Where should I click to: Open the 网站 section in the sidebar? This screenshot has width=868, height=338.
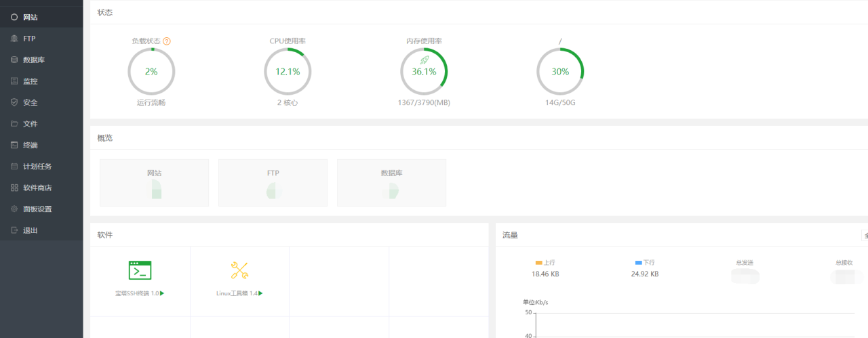pyautogui.click(x=41, y=17)
